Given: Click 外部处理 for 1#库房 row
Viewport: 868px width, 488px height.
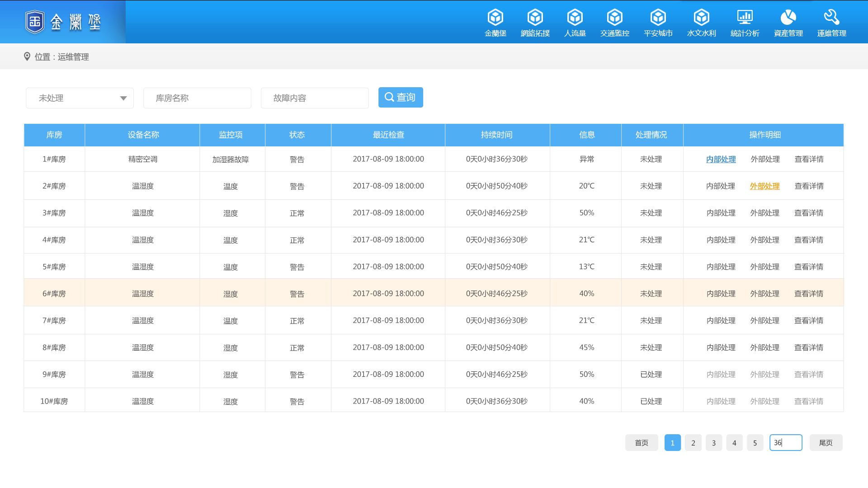Looking at the screenshot, I should 765,159.
